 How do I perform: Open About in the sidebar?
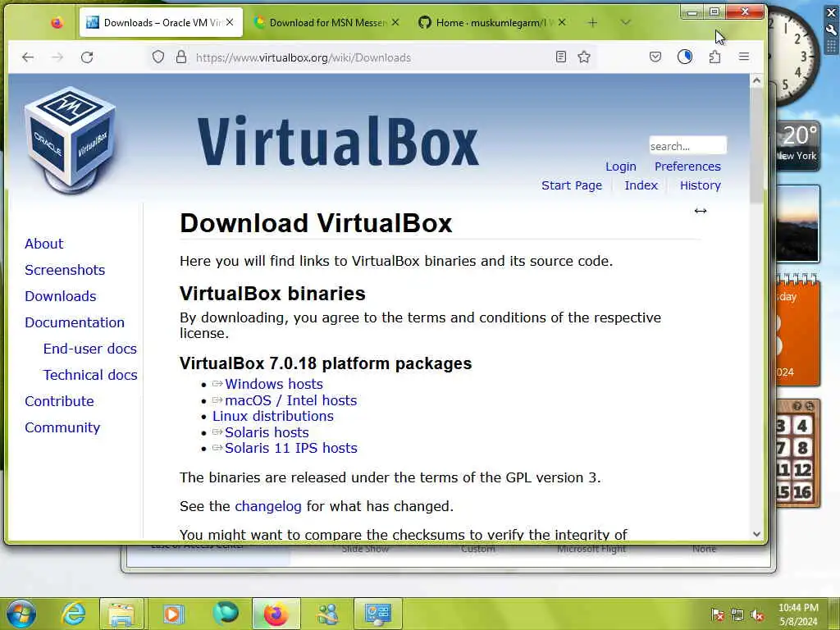click(x=44, y=244)
